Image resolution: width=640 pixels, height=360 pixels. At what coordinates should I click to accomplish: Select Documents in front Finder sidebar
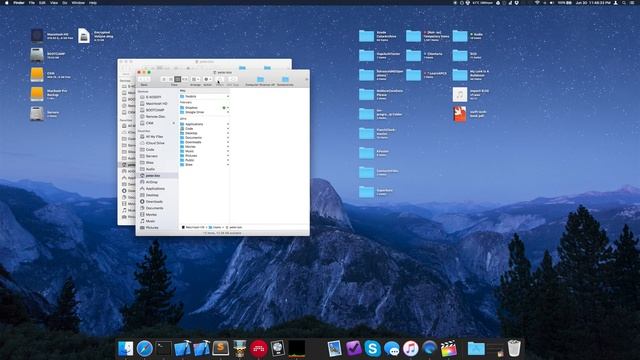(x=157, y=208)
